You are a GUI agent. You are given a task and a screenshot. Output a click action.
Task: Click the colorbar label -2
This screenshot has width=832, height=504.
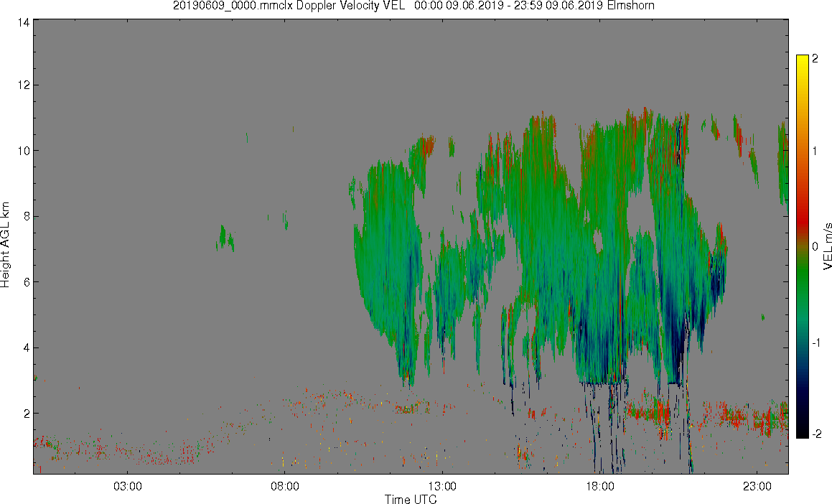(816, 434)
